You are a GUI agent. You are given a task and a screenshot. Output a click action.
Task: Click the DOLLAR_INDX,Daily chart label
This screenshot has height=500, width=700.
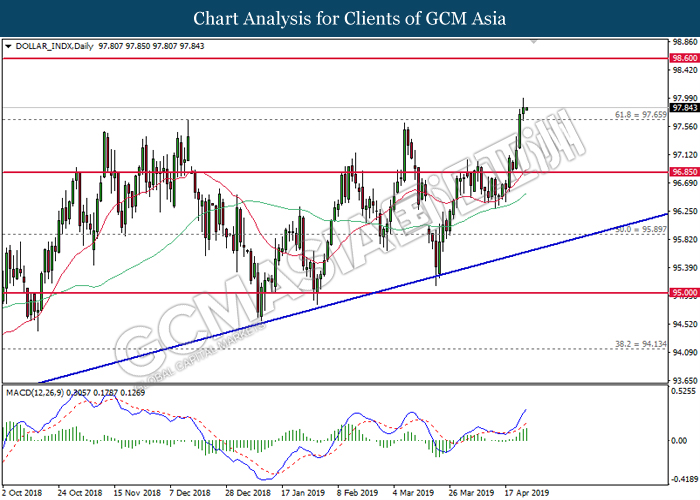pyautogui.click(x=52, y=46)
